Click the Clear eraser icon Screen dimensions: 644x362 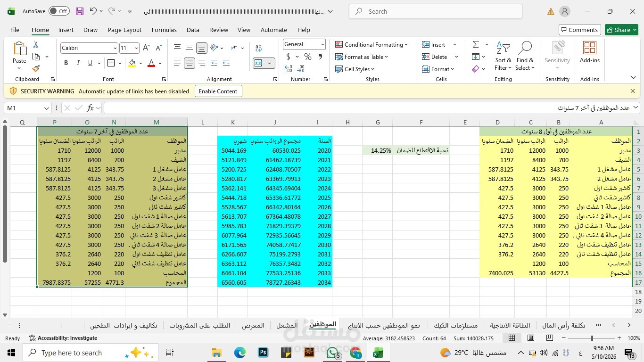[x=476, y=69]
